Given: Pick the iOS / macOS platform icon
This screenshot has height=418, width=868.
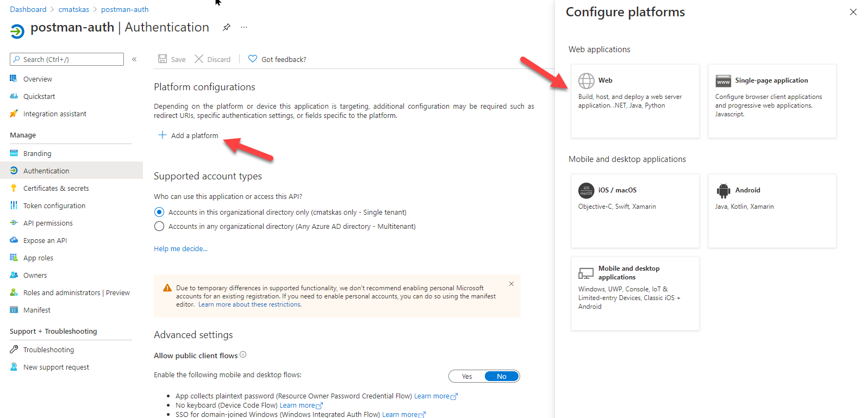Looking at the screenshot, I should [x=586, y=190].
